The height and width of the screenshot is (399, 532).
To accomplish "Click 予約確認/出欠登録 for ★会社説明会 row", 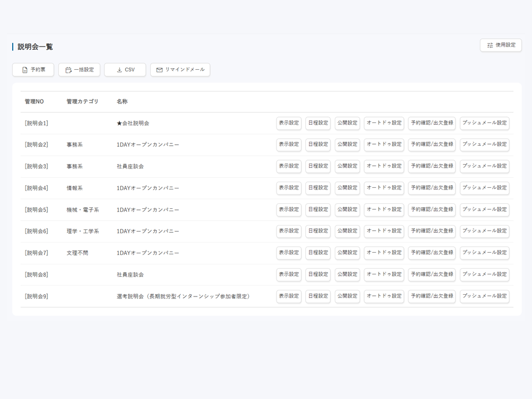I will [x=432, y=123].
